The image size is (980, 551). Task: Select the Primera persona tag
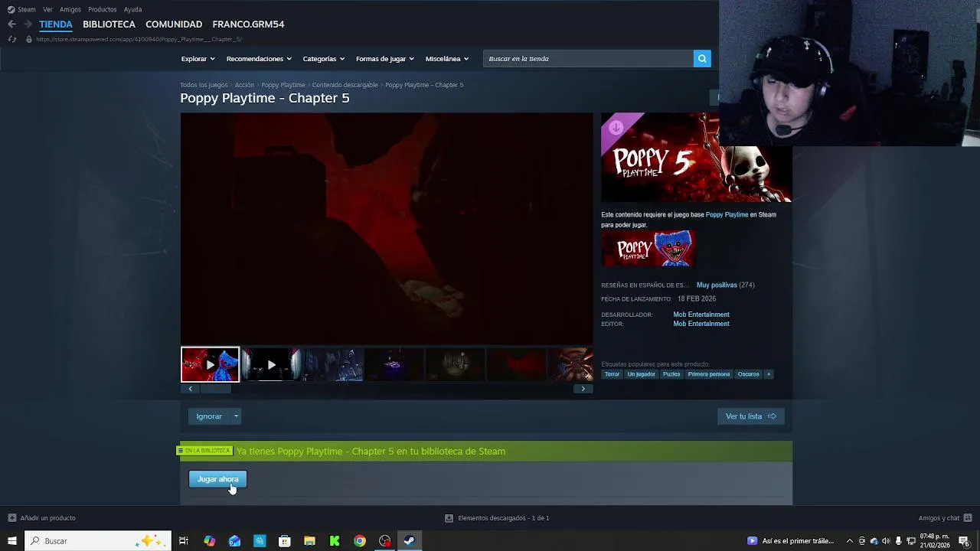click(709, 374)
